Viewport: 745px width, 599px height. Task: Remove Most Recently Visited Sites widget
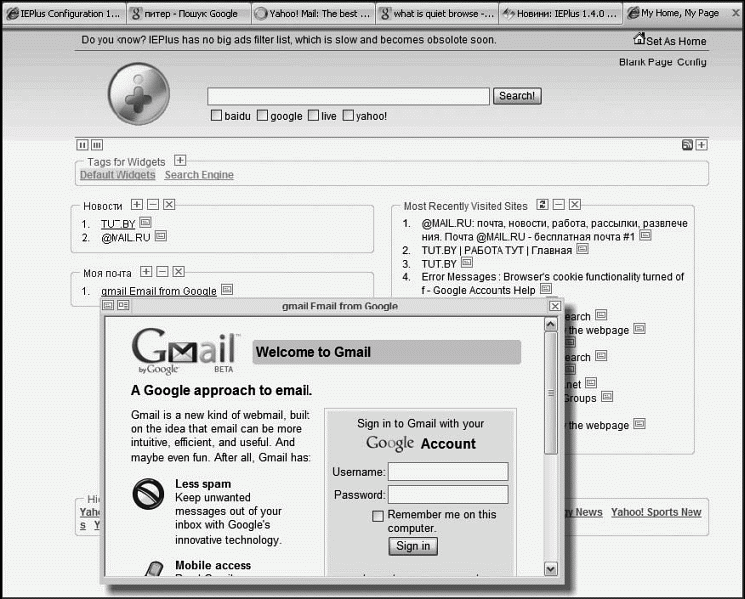[x=575, y=204]
